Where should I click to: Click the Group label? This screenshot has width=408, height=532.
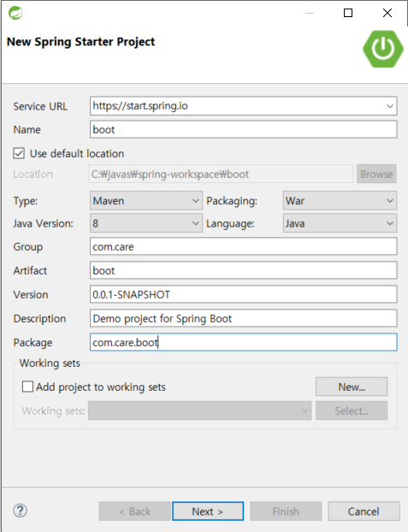coord(28,246)
